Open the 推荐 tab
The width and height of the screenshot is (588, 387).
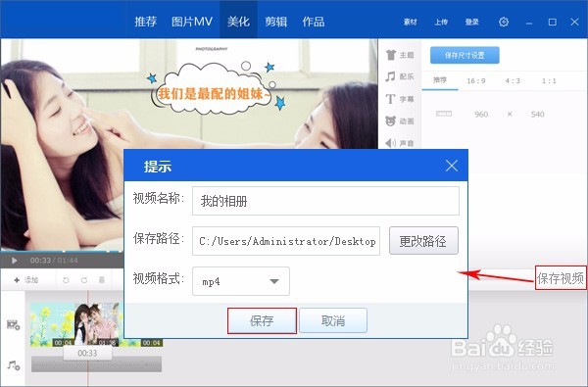coord(145,22)
